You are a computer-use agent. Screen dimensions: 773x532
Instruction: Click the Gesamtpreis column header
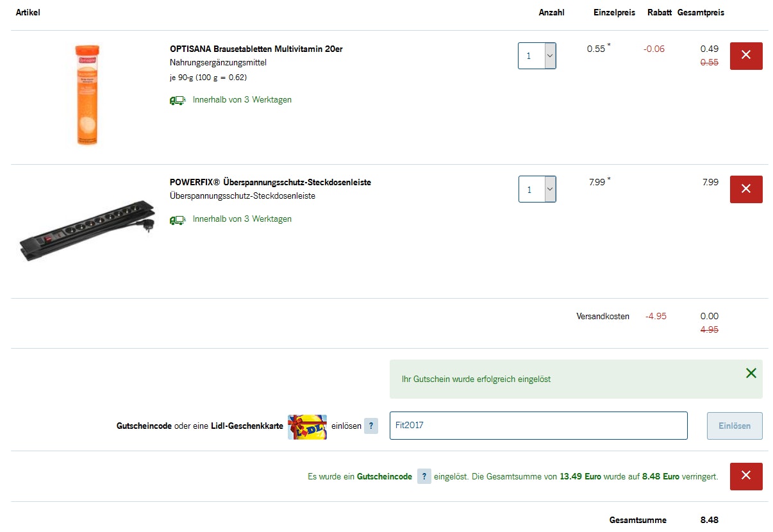click(x=701, y=13)
